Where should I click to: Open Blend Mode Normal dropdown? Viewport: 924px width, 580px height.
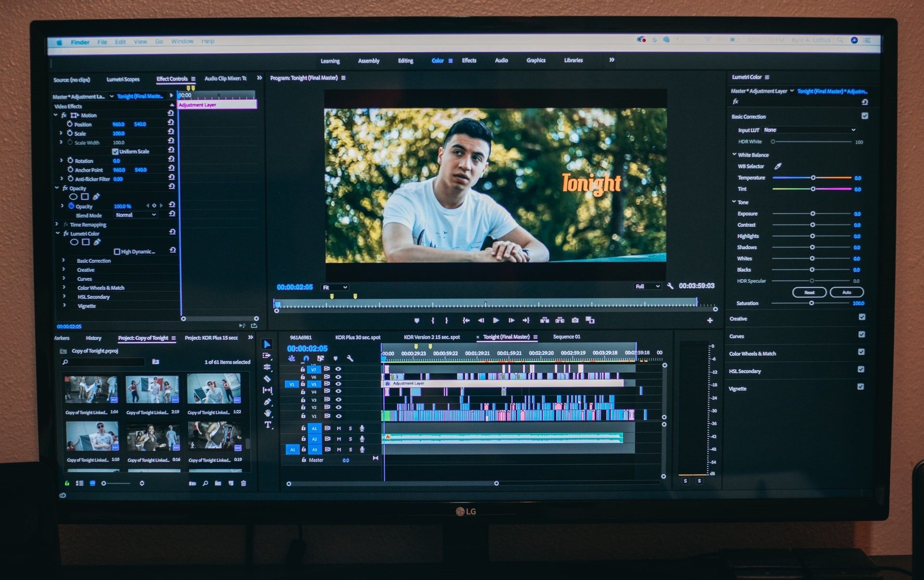(136, 215)
